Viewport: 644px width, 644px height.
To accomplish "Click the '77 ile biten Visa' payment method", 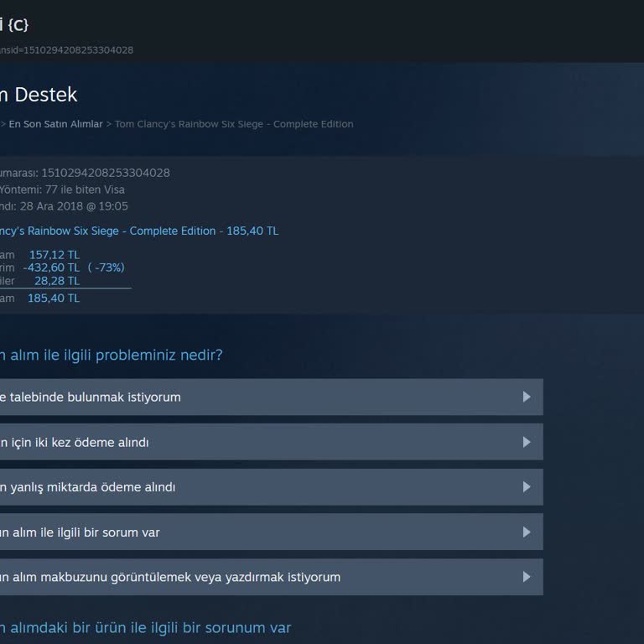I will click(x=85, y=190).
